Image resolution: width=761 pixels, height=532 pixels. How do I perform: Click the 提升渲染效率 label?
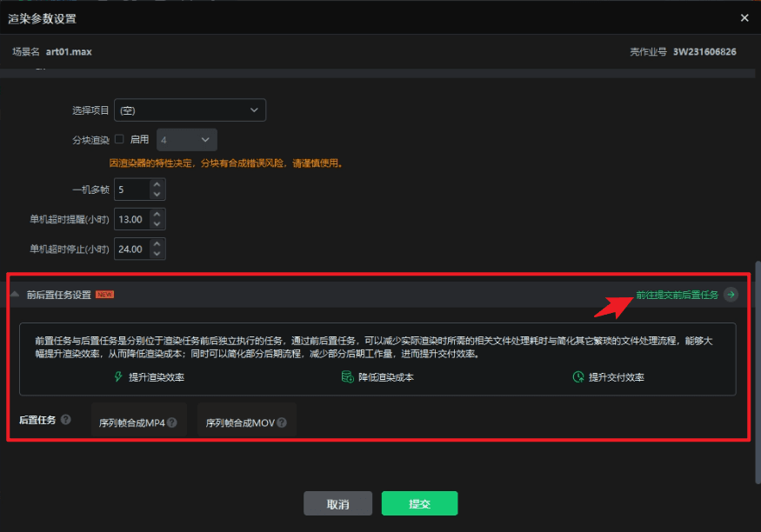click(x=157, y=377)
